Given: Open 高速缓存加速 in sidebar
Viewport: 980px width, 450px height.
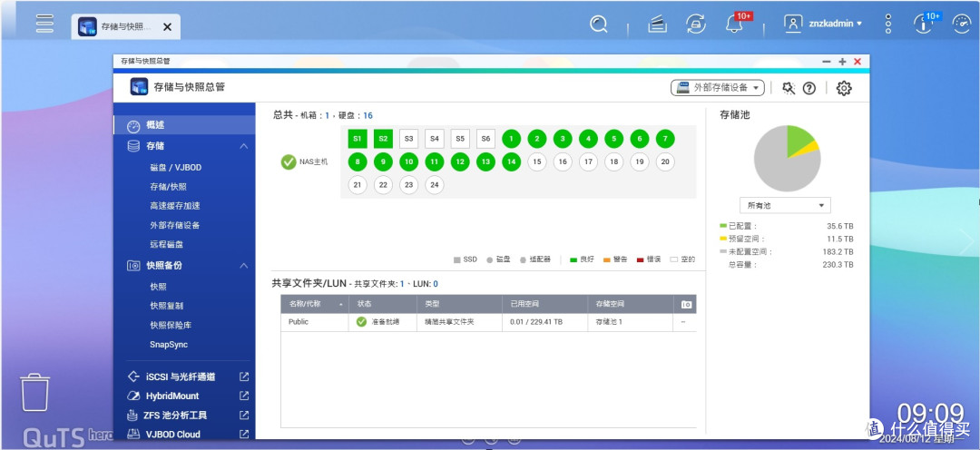Looking at the screenshot, I should point(175,206).
